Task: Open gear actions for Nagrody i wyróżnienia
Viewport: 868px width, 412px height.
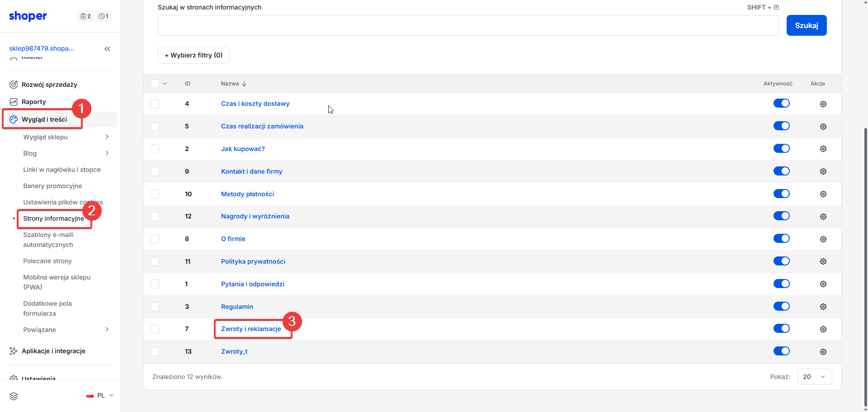Action: click(x=823, y=217)
